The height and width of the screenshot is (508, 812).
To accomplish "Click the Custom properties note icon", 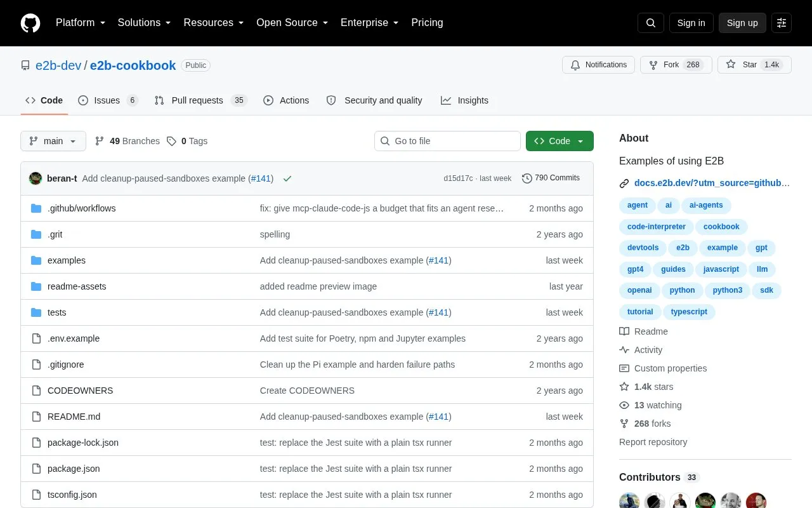I will click(x=624, y=368).
